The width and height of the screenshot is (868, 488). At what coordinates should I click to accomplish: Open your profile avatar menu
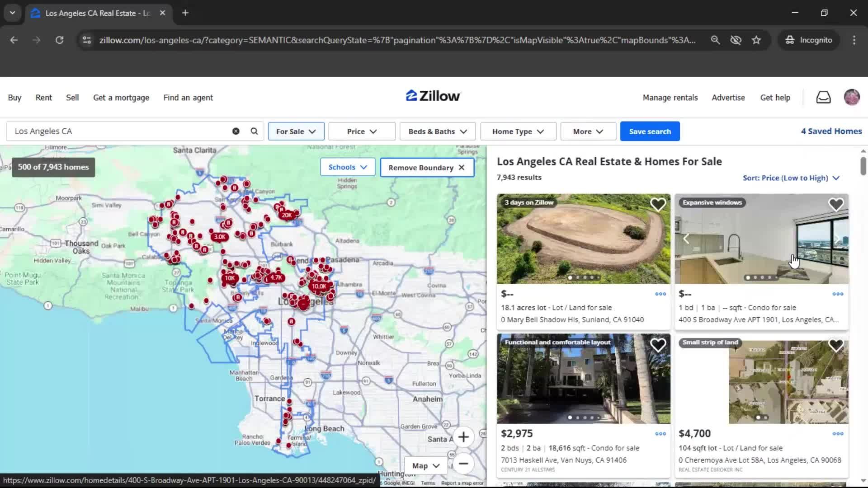[x=852, y=97]
